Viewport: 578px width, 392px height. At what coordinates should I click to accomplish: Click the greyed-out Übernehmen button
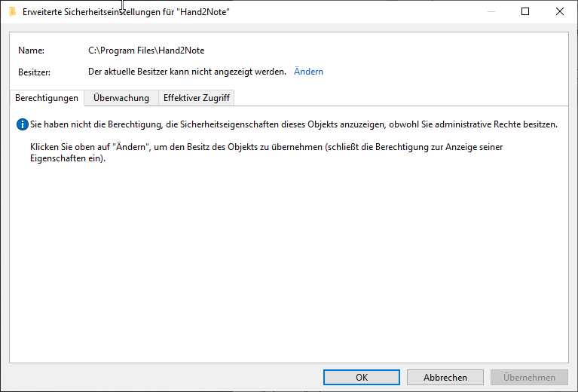(x=529, y=377)
